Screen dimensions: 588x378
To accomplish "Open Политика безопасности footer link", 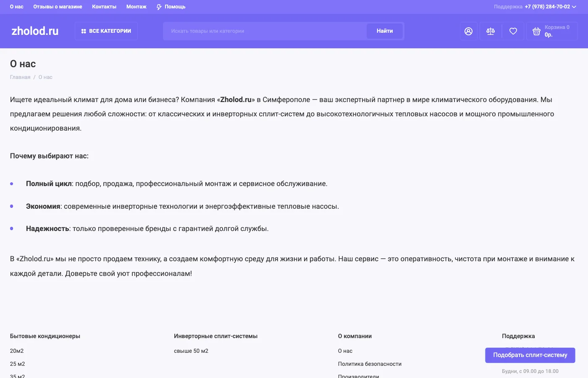I will coord(370,364).
